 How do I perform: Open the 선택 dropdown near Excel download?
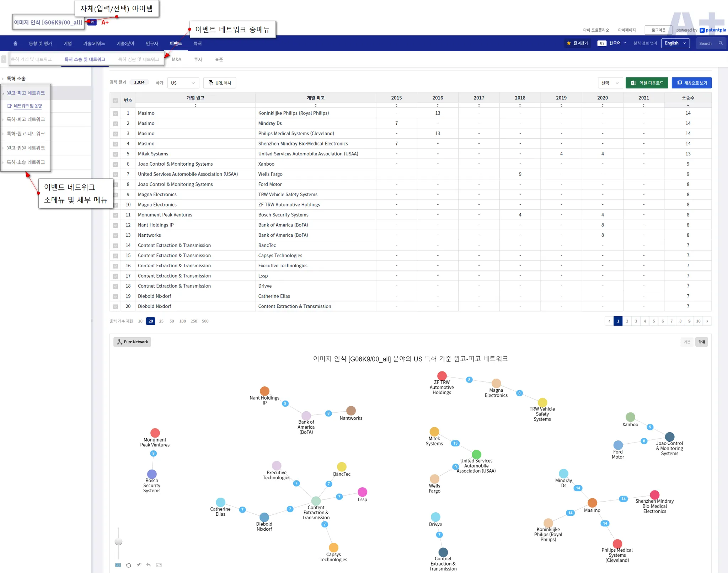click(x=610, y=83)
